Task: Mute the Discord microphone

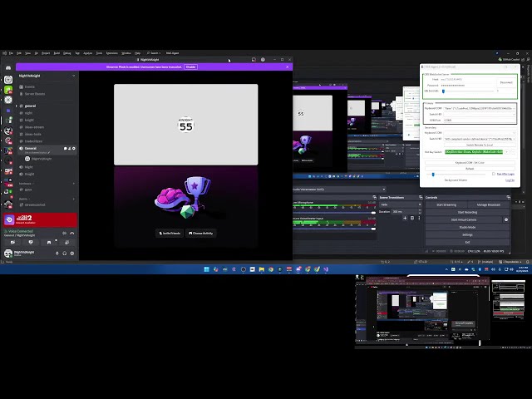Action: click(x=57, y=253)
